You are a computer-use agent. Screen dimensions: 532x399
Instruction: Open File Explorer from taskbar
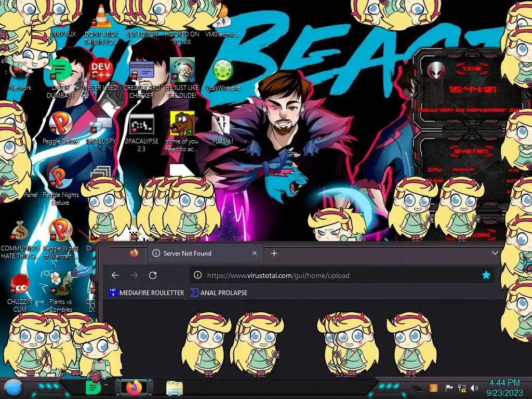[x=175, y=388]
